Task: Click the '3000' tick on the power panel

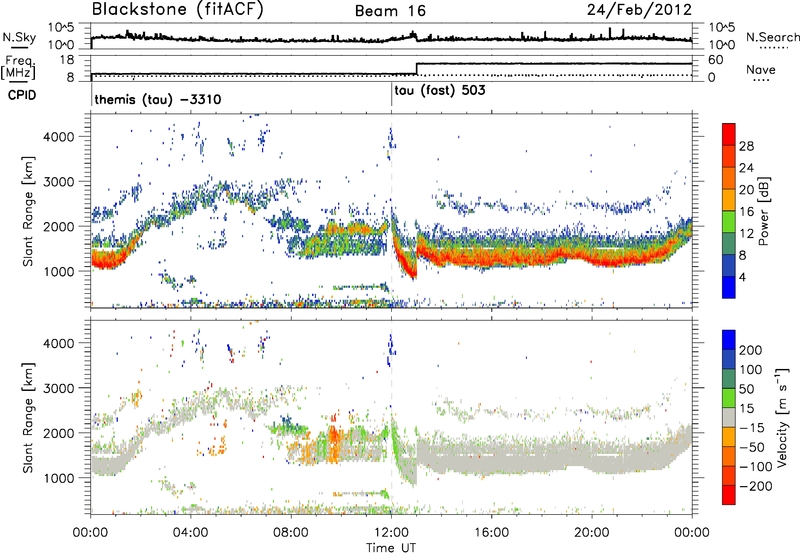Action: pos(58,182)
